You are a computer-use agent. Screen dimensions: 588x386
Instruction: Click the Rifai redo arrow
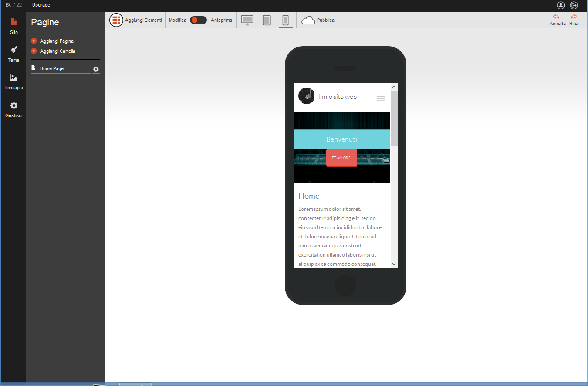coord(574,17)
